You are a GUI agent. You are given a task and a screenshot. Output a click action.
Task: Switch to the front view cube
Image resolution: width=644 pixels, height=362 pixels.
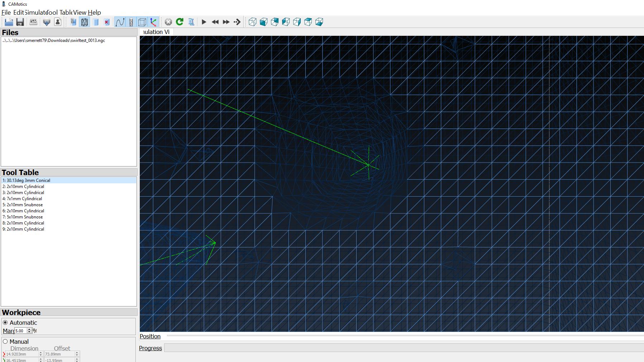pos(264,22)
